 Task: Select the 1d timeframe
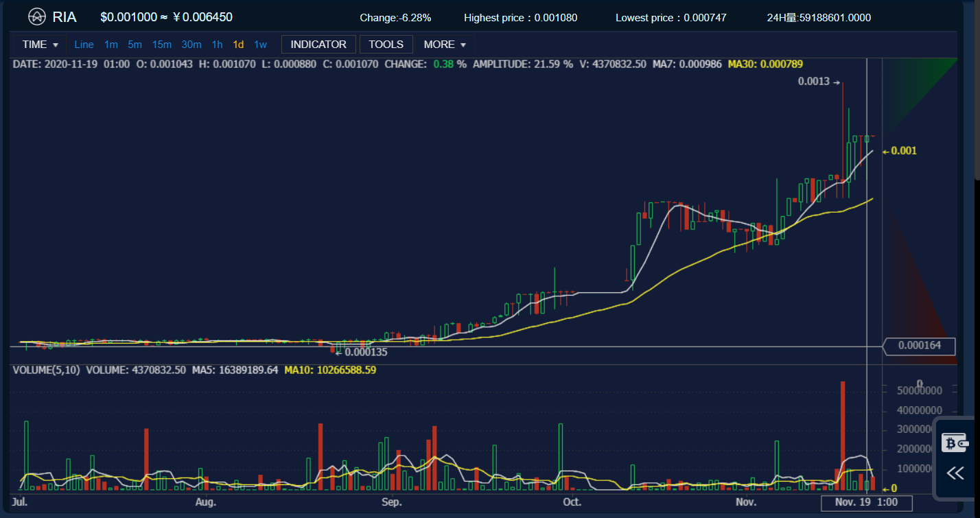tap(238, 45)
